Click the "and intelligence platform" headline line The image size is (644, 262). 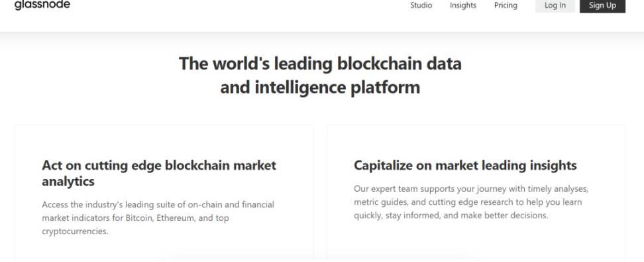coord(320,88)
